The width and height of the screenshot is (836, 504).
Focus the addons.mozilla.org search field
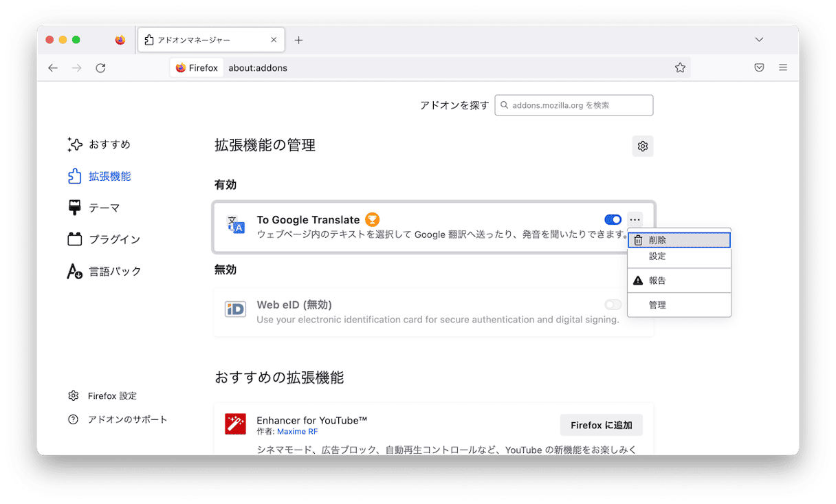(574, 105)
